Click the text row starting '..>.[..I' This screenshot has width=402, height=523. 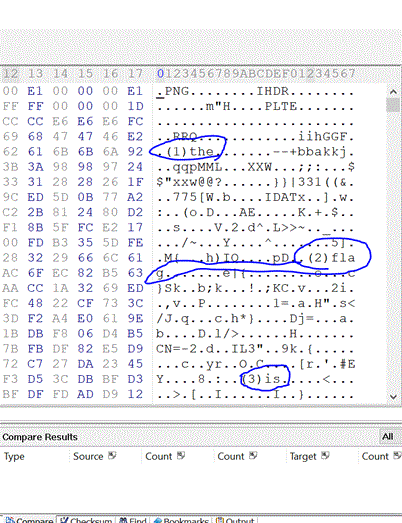point(255,394)
